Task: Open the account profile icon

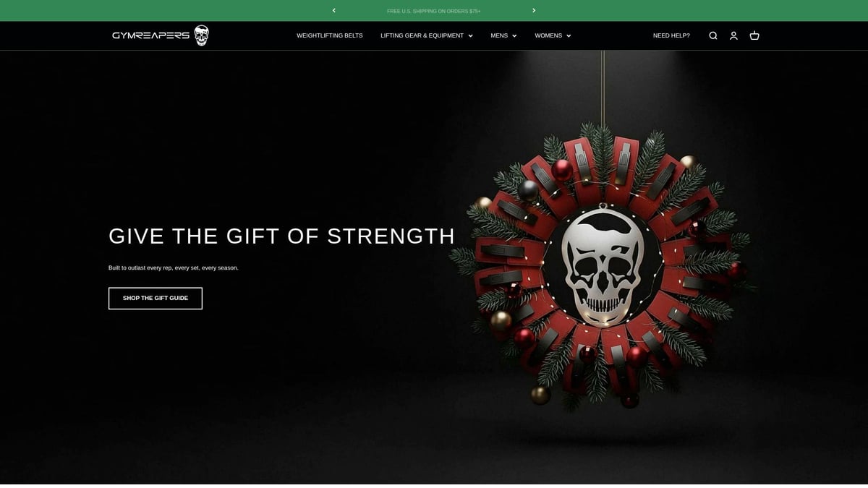Action: point(733,35)
